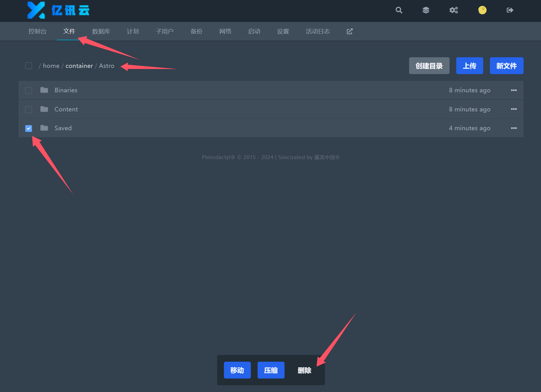The image size is (541, 392).
Task: Open the search magnifier icon
Action: pos(399,10)
